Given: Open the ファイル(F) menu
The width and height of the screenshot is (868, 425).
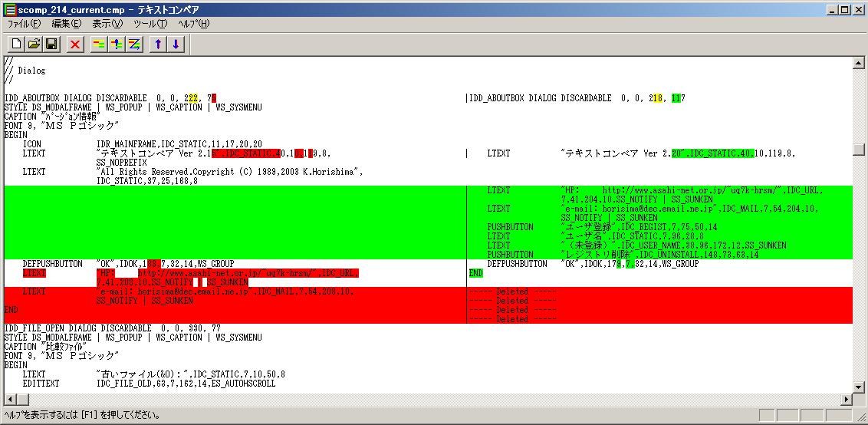Looking at the screenshot, I should click(24, 24).
